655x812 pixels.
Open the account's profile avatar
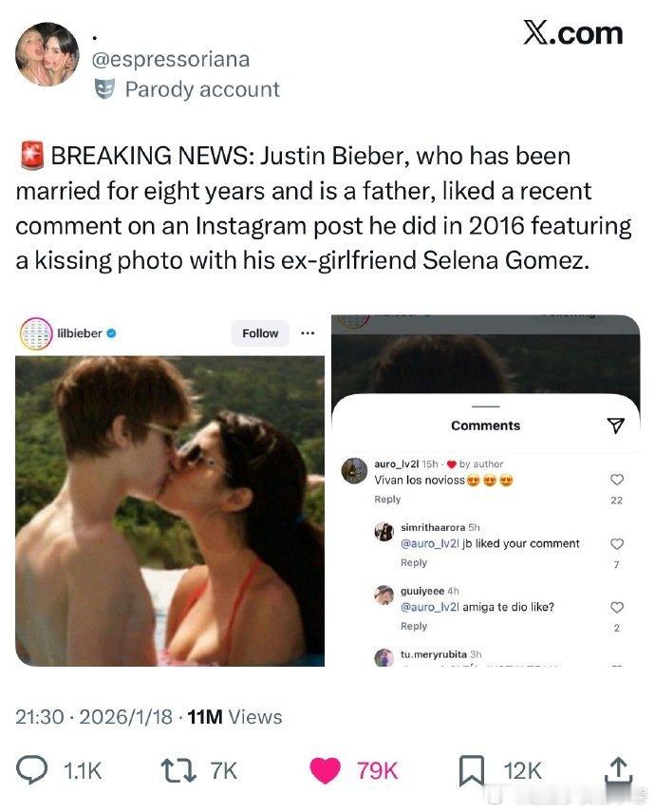47,54
